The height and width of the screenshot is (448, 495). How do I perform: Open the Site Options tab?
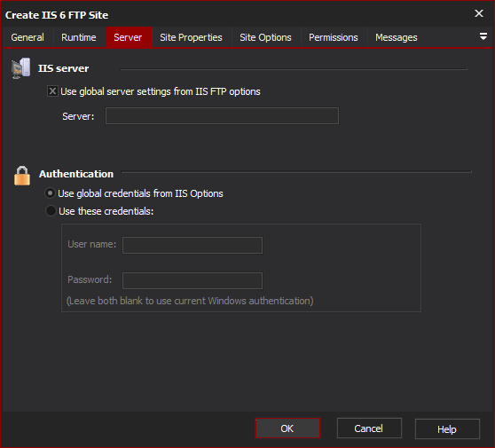[x=265, y=37]
